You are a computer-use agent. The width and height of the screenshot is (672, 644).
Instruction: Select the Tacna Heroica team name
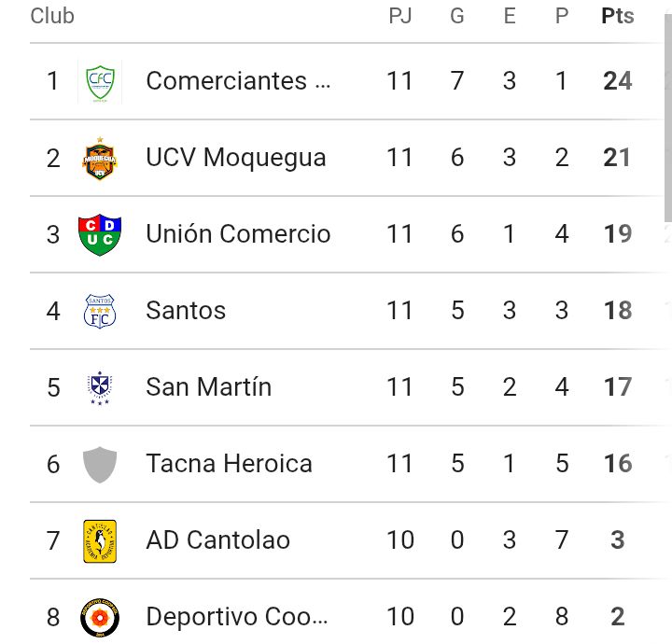click(x=229, y=464)
